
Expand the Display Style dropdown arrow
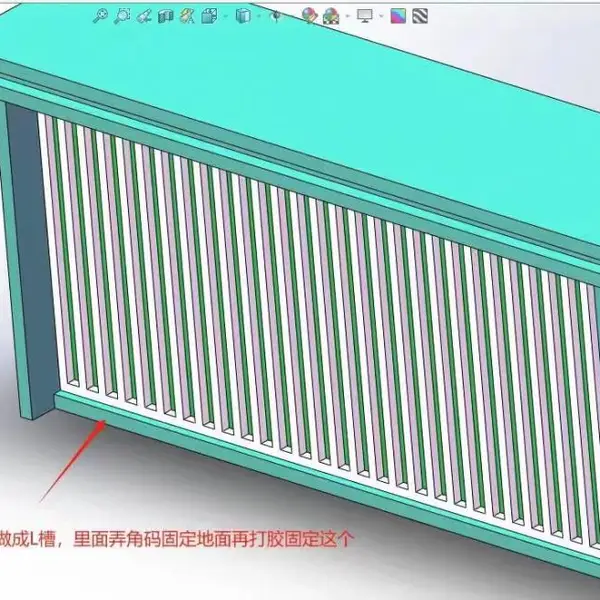(x=259, y=16)
